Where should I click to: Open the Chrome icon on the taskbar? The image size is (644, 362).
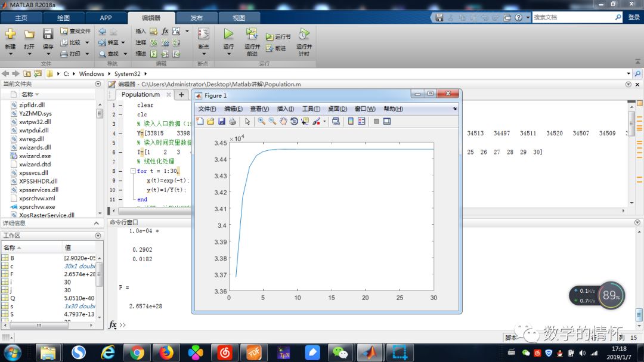(x=137, y=352)
